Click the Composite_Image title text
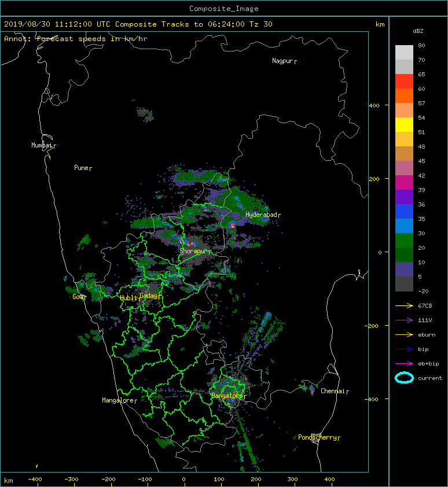This screenshot has height=487, width=448. point(224,9)
